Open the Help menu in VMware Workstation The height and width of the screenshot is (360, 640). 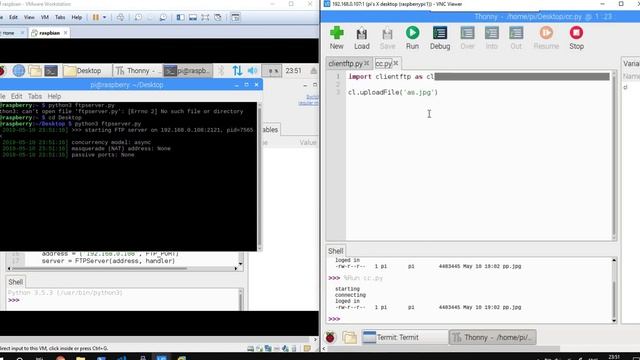[77, 18]
